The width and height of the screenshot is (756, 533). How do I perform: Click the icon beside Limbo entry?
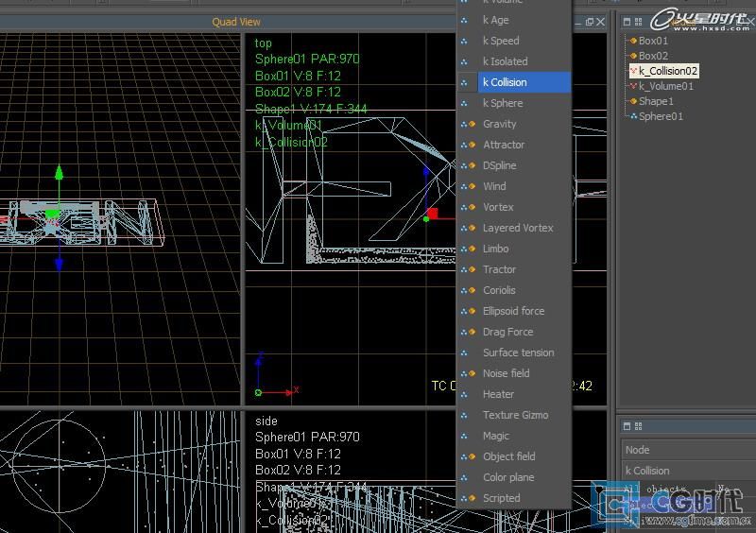pyautogui.click(x=468, y=249)
